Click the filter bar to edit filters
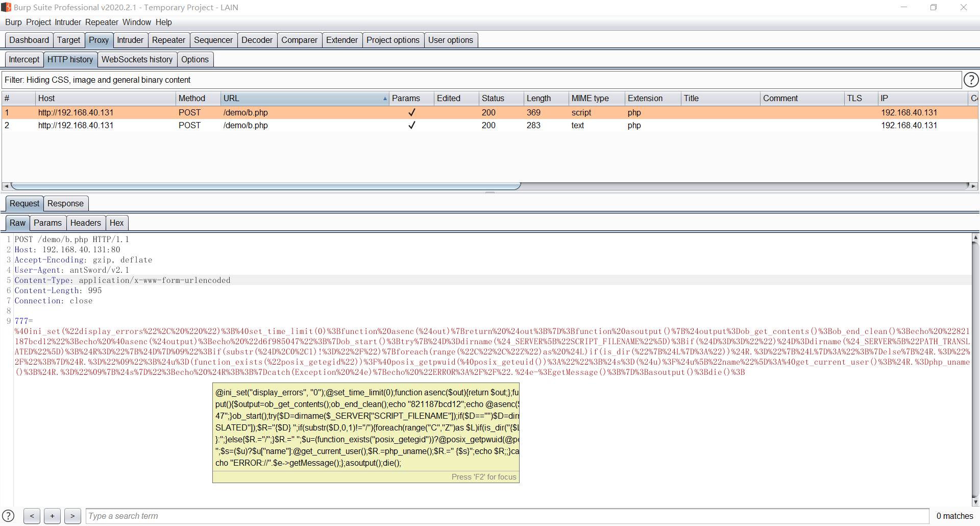 [481, 80]
